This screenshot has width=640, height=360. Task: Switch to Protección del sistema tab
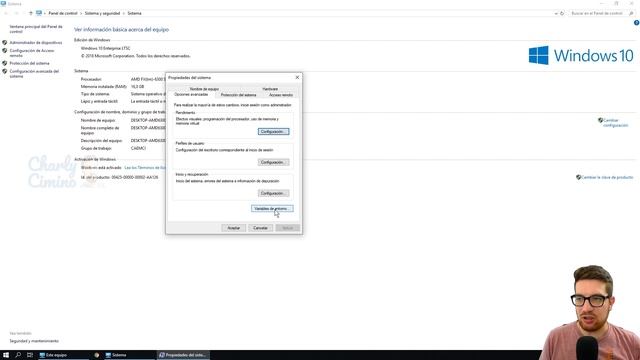(238, 95)
